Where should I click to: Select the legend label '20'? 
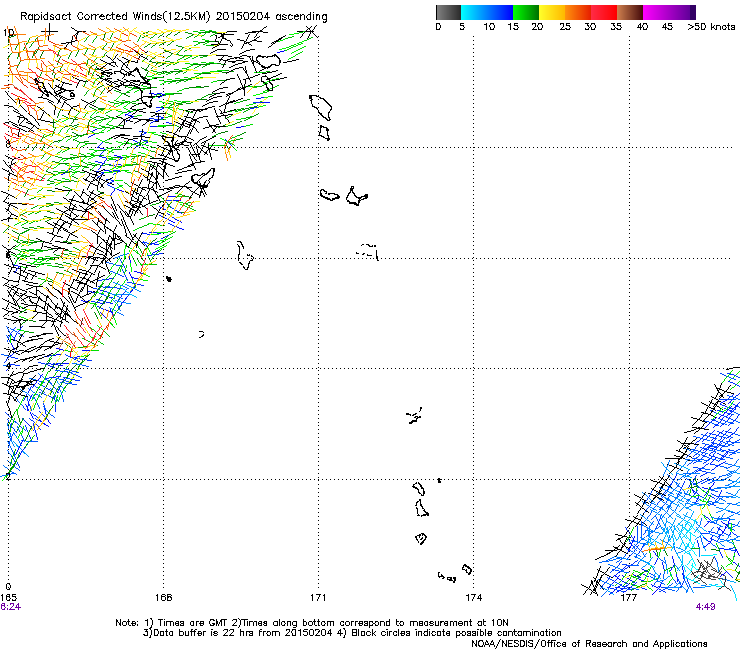click(x=537, y=27)
